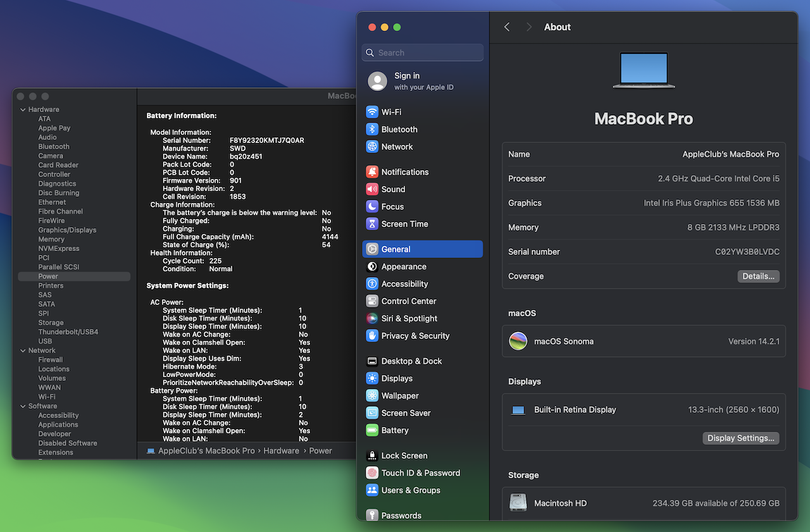The width and height of the screenshot is (810, 532).
Task: Select the Accessibility icon in System Settings
Action: tap(372, 284)
